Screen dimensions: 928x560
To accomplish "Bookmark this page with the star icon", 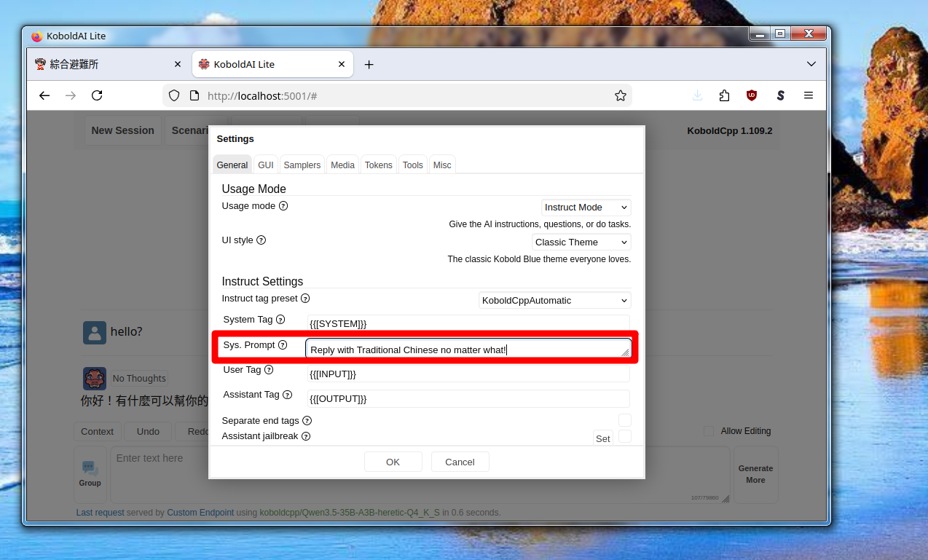I will pos(620,95).
